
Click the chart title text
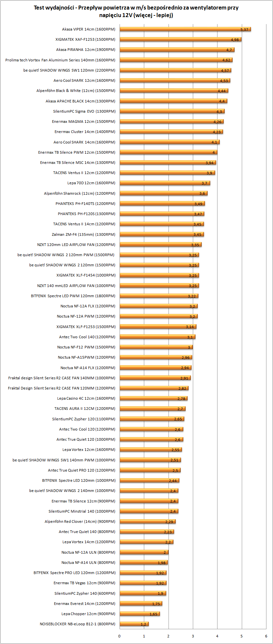click(136, 11)
